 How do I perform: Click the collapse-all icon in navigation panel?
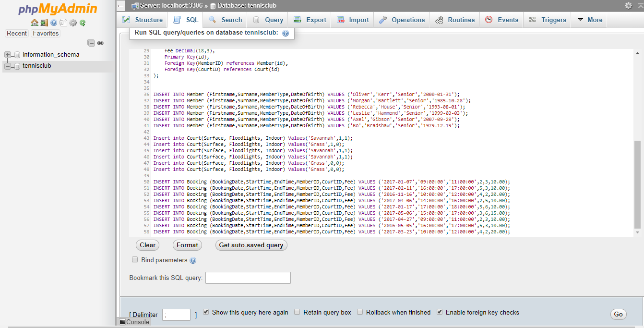pyautogui.click(x=91, y=43)
